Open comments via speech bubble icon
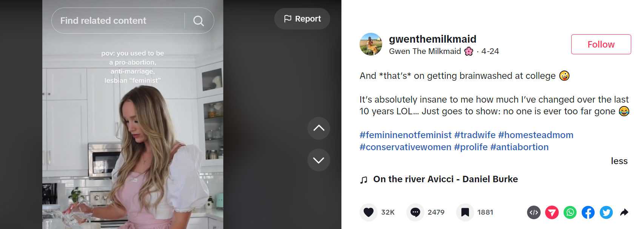This screenshot has height=229, width=644. coord(415,212)
